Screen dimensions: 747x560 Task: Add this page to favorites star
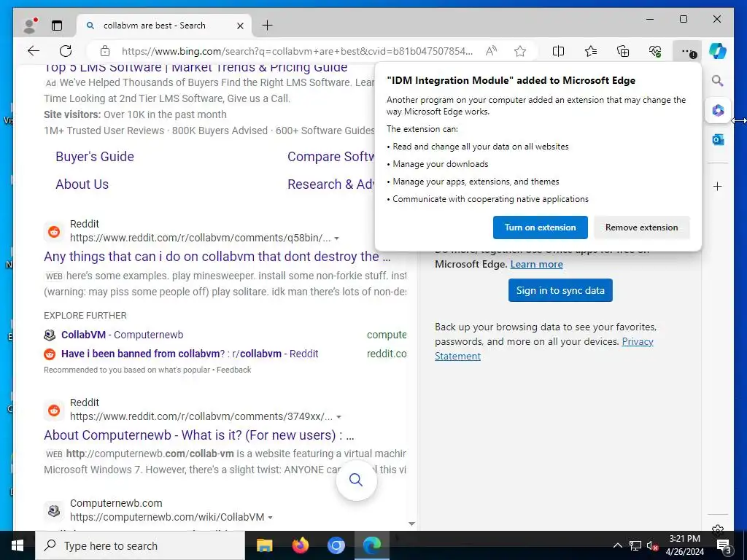coord(520,51)
